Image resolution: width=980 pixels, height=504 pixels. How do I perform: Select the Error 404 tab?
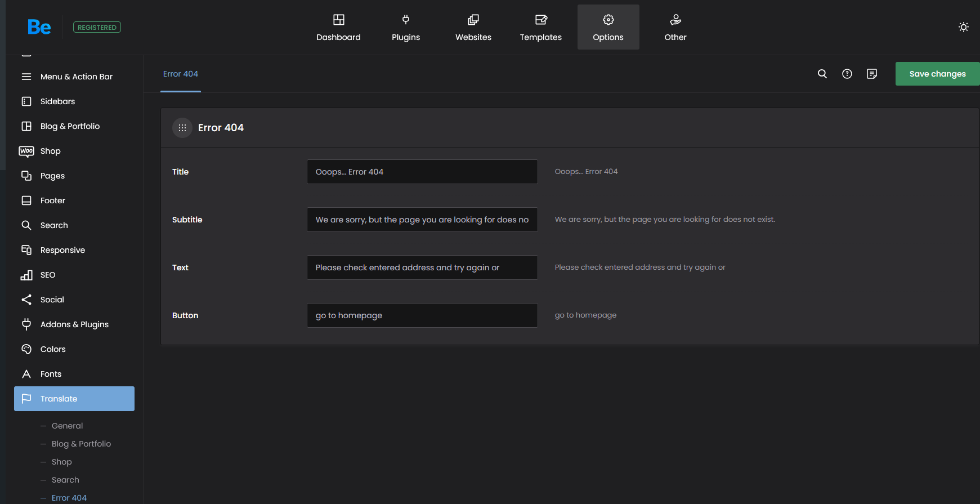click(x=181, y=74)
